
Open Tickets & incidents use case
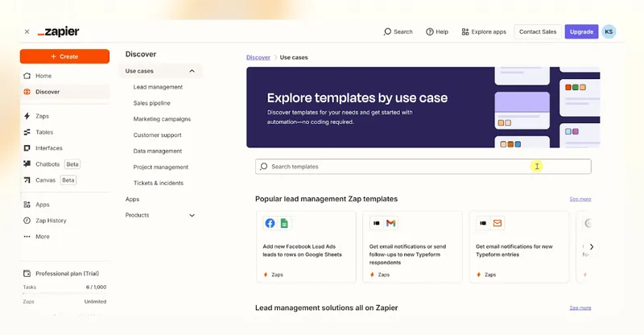(158, 184)
